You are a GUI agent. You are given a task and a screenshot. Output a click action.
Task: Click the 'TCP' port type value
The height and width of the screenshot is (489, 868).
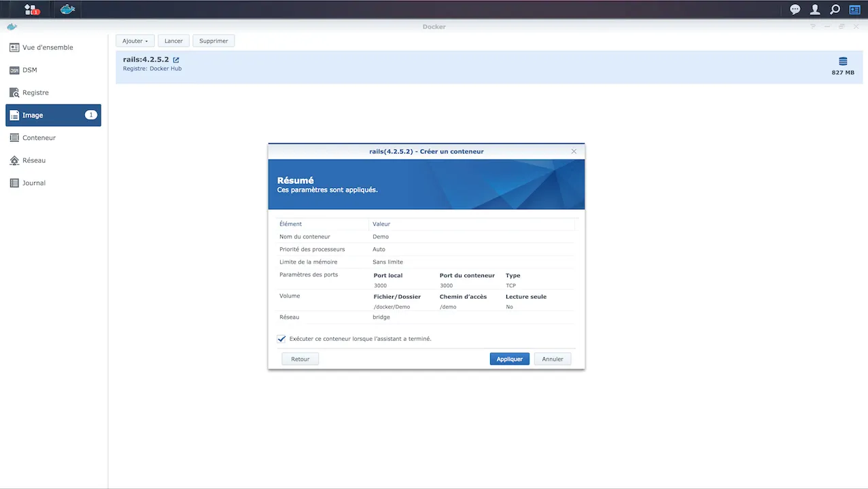(510, 286)
